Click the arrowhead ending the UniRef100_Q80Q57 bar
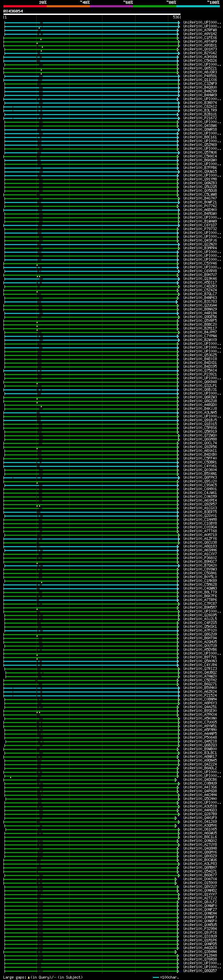This screenshot has height=980, width=223. click(x=178, y=971)
